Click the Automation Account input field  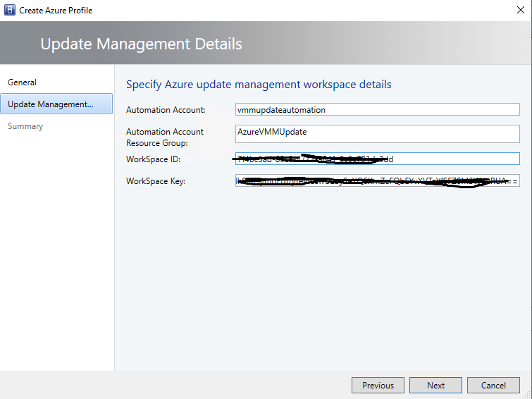377,110
